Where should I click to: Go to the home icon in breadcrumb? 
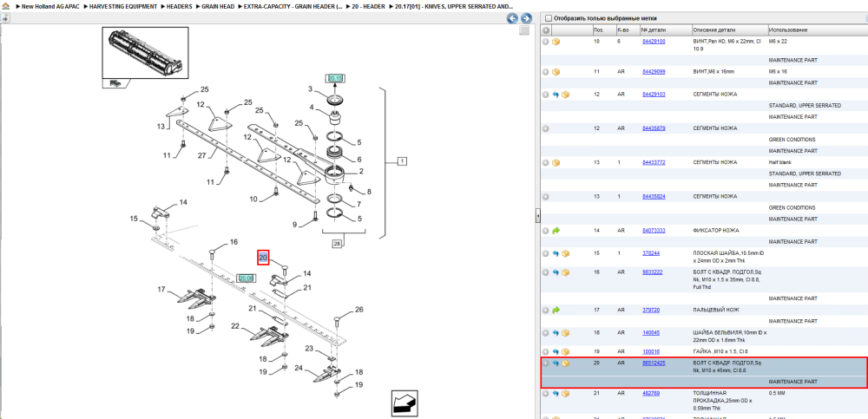pyautogui.click(x=5, y=6)
